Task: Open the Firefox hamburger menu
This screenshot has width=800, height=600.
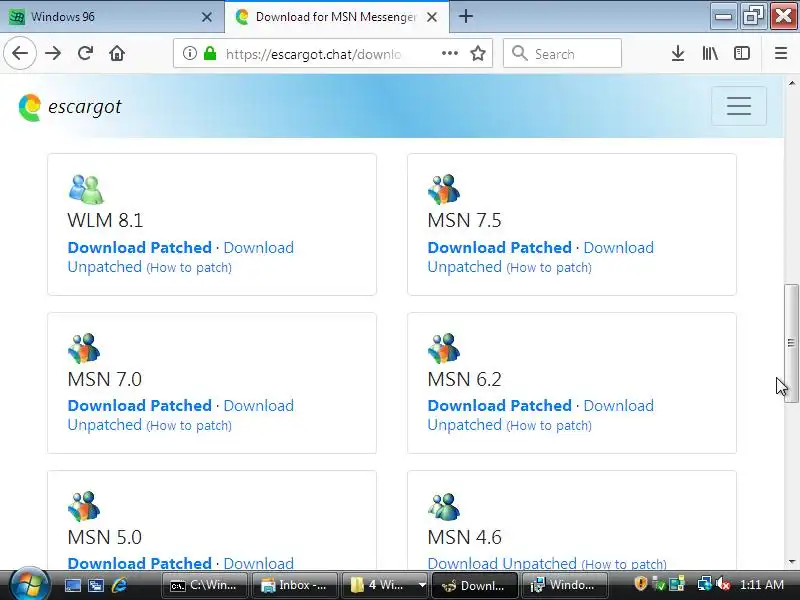Action: [781, 53]
